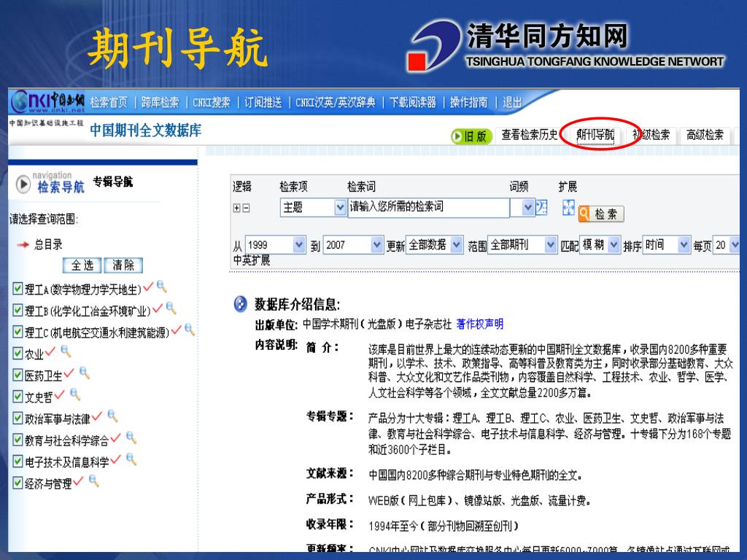Uncheck the 电子技术及信息科学 checkbox

[x=18, y=462]
